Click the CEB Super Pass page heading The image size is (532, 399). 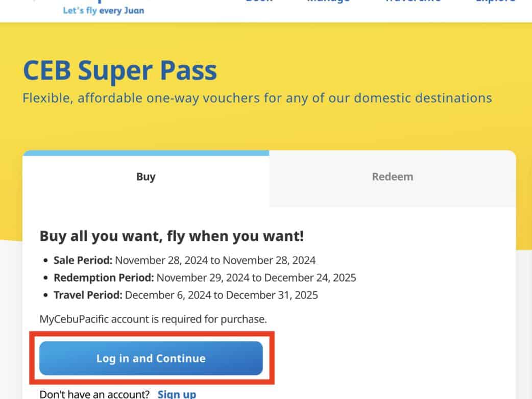[x=120, y=71]
